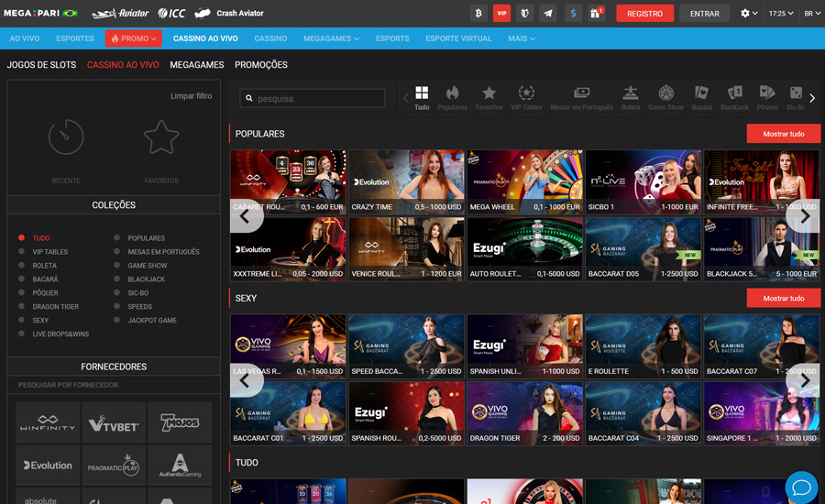Open the Recente clock icon
Viewport: 825px width, 504px height.
tap(66, 137)
